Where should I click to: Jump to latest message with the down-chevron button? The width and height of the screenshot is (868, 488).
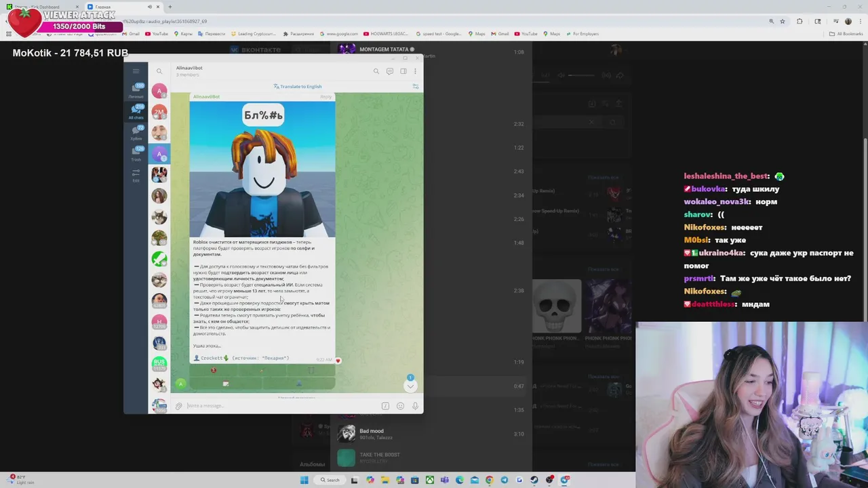pos(410,386)
